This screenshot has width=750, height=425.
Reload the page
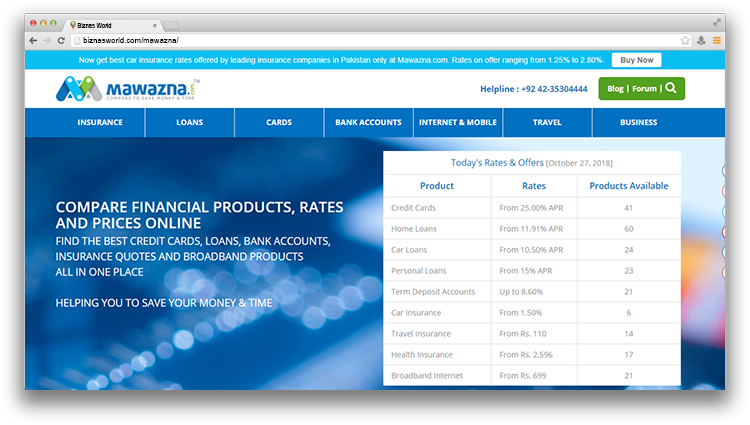62,40
